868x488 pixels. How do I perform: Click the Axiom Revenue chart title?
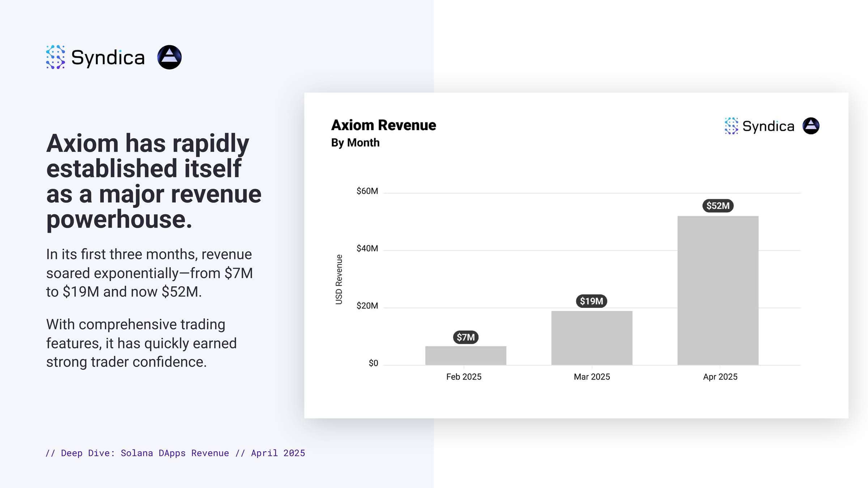(384, 125)
